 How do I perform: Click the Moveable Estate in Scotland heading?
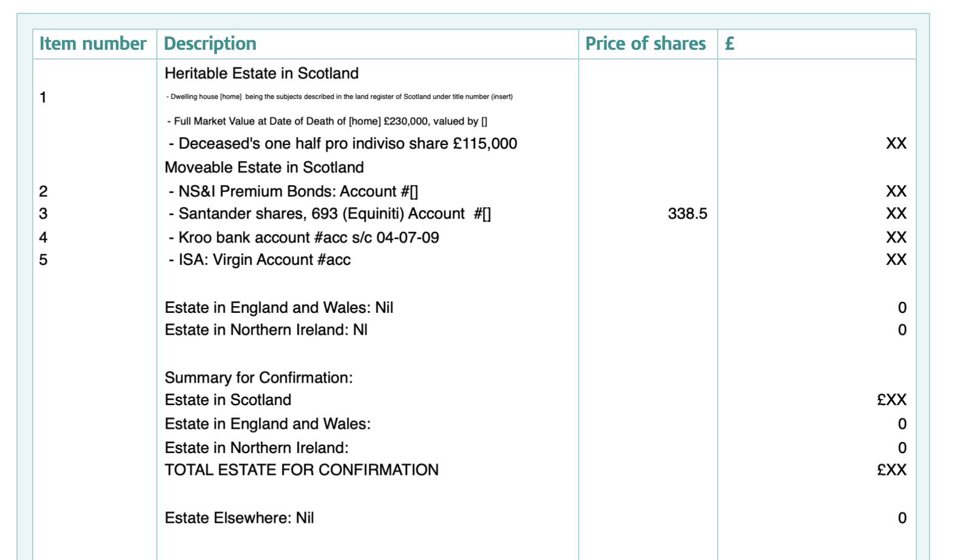(x=264, y=168)
